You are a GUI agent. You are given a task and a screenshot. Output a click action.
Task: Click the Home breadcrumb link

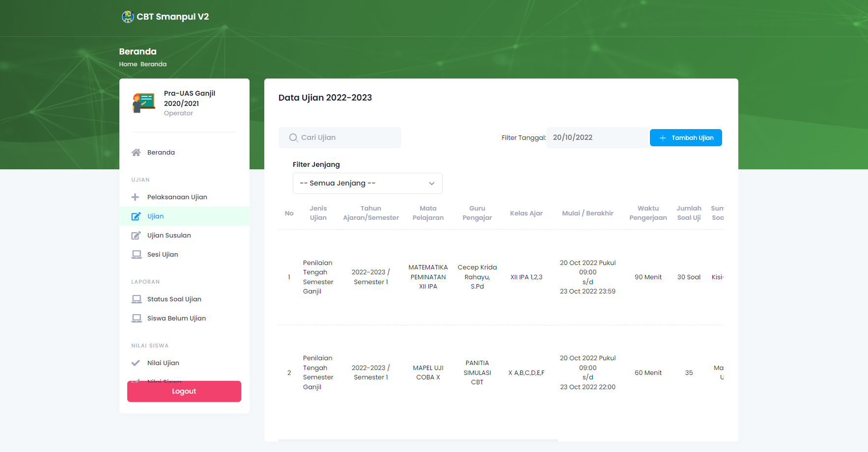pos(128,64)
